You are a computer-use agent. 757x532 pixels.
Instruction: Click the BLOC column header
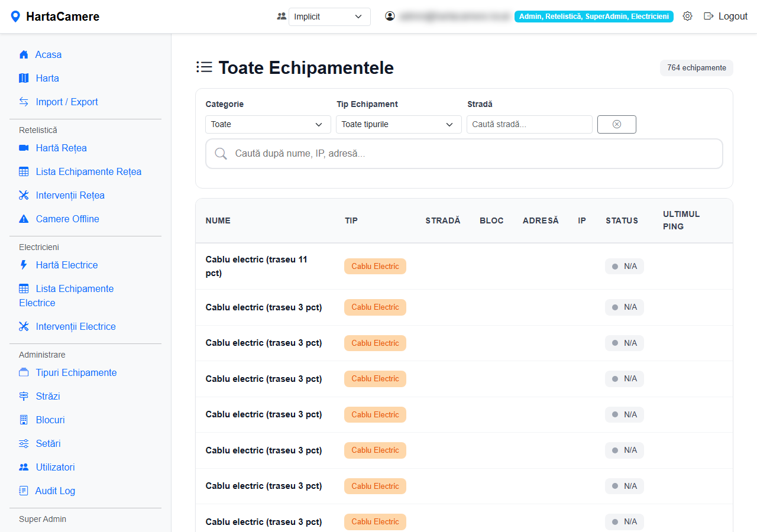[491, 220]
